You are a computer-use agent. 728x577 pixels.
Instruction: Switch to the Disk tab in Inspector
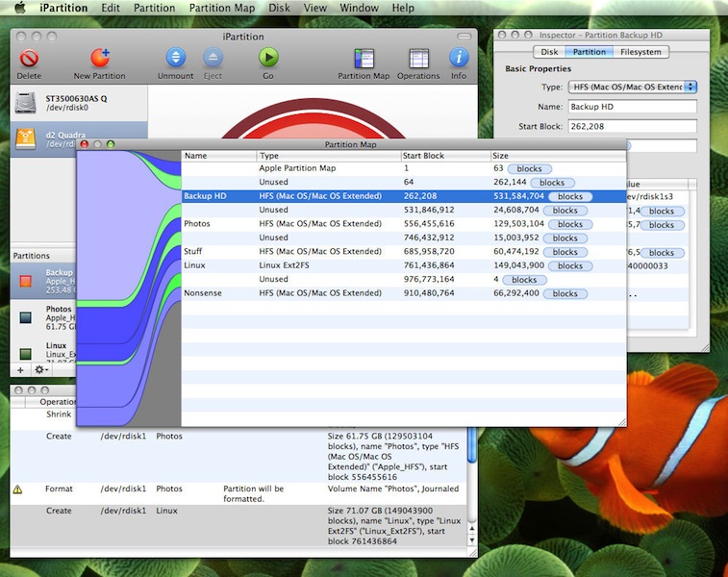[x=549, y=52]
